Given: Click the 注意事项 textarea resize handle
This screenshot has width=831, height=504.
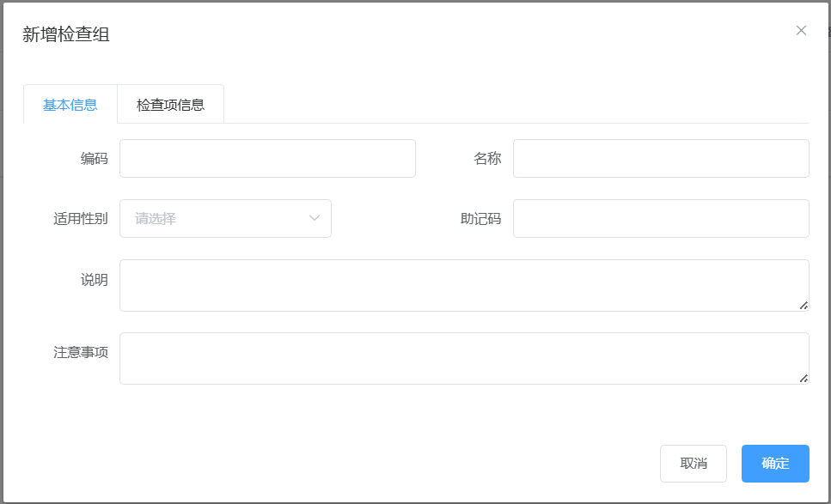Looking at the screenshot, I should coord(804,378).
